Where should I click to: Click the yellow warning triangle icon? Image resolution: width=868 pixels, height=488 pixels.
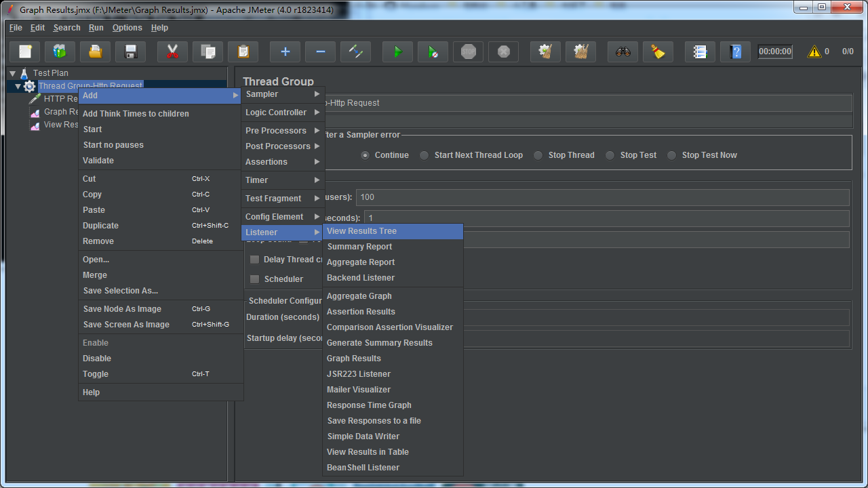coord(814,52)
